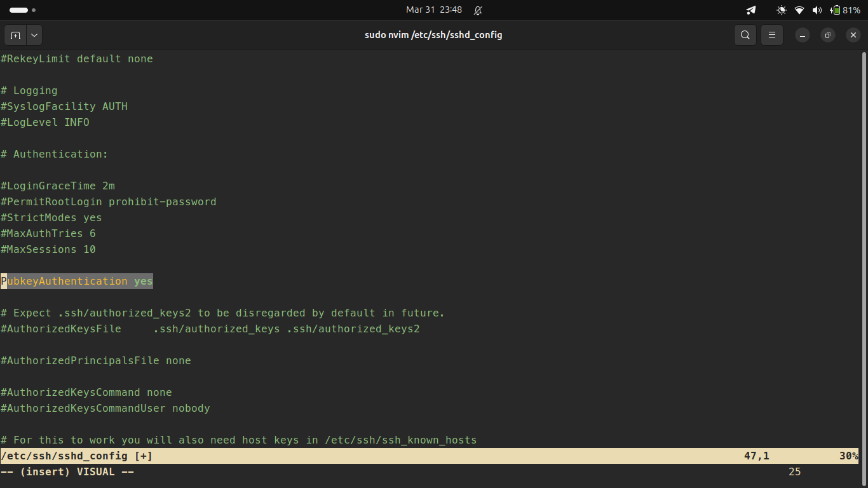Click the #LoginGraceTime 2m line
The width and height of the screenshot is (868, 488).
click(x=58, y=186)
